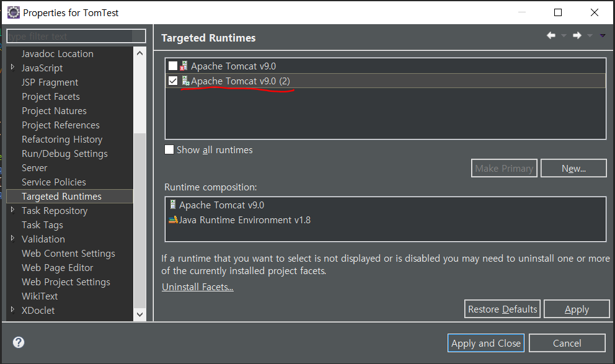Select Java Runtime Environment v1.8 entry
Viewport: 615px width, 364px height.
[244, 220]
